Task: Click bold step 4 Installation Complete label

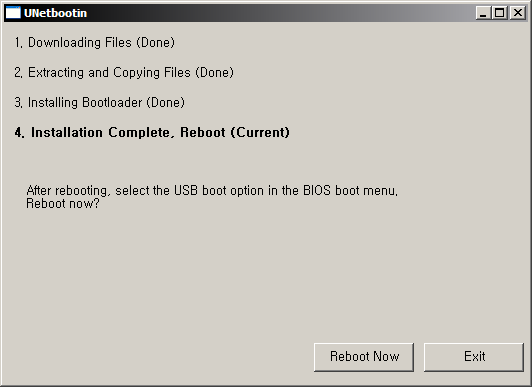Action: [x=152, y=132]
